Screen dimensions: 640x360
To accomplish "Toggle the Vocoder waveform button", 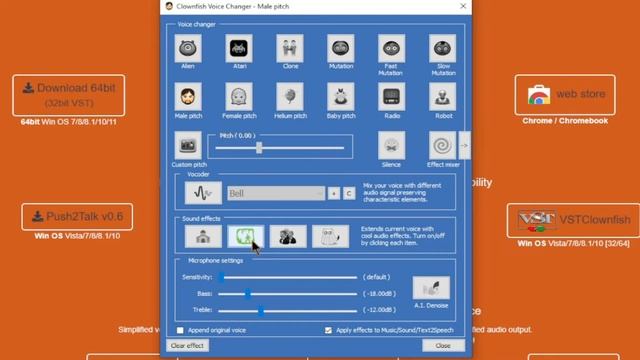I will [203, 193].
